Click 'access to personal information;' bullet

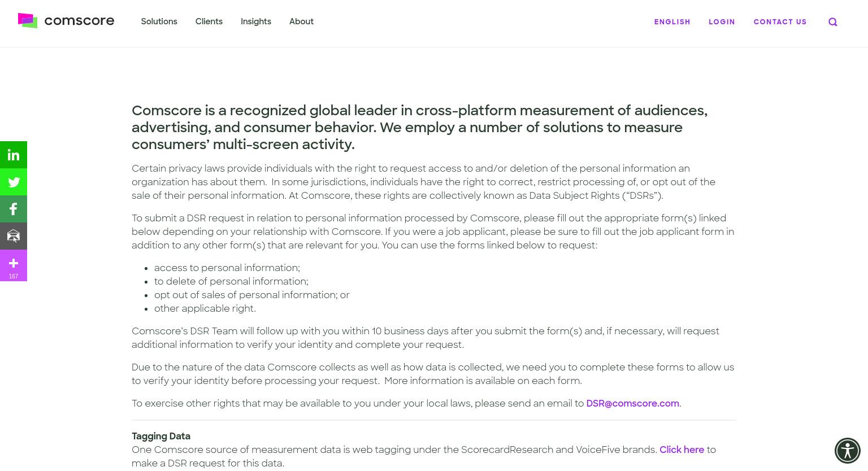[x=227, y=268]
